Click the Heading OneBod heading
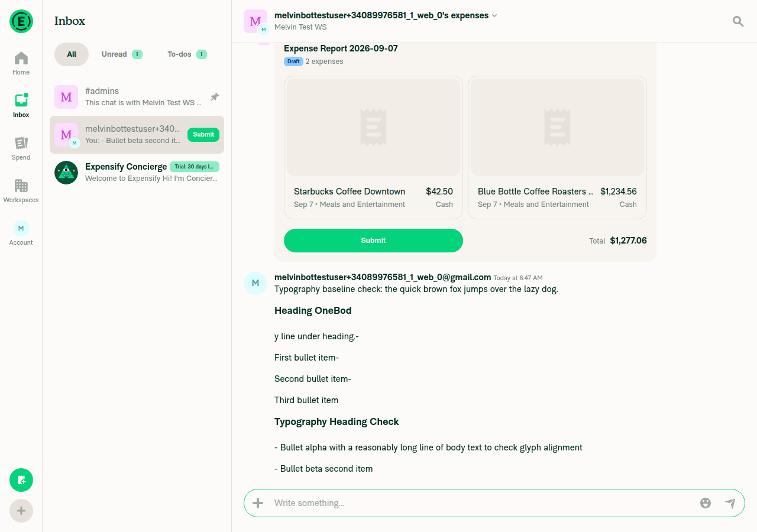 point(313,310)
